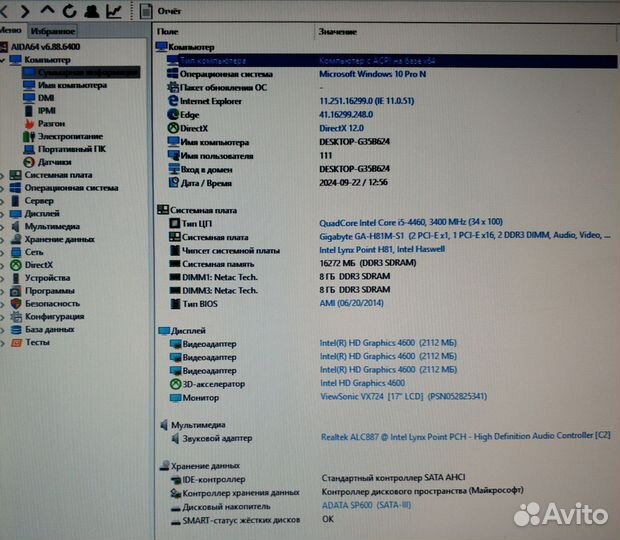Open the Gigabyte GA-H81M-S1 motherboard link

(465, 236)
